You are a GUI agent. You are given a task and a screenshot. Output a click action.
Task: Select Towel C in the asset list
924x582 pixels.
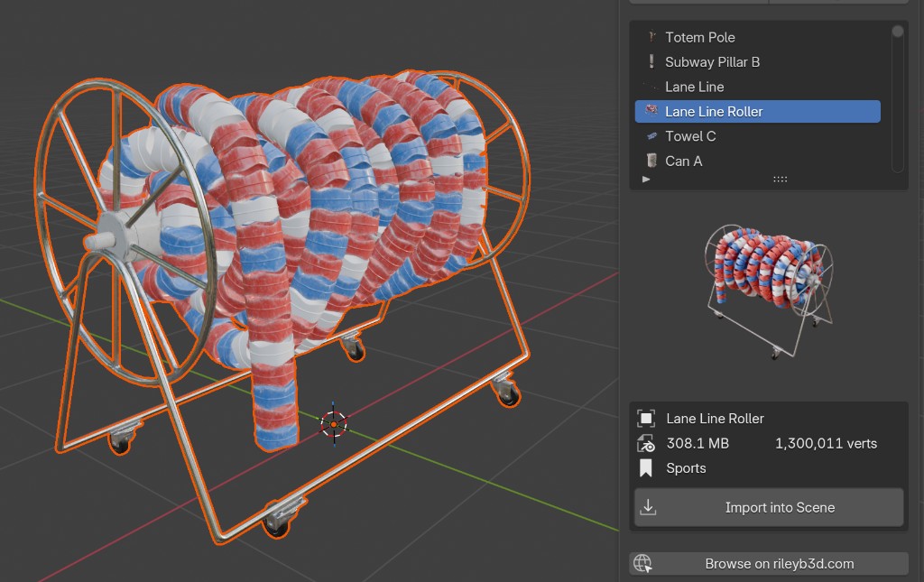[x=757, y=136]
